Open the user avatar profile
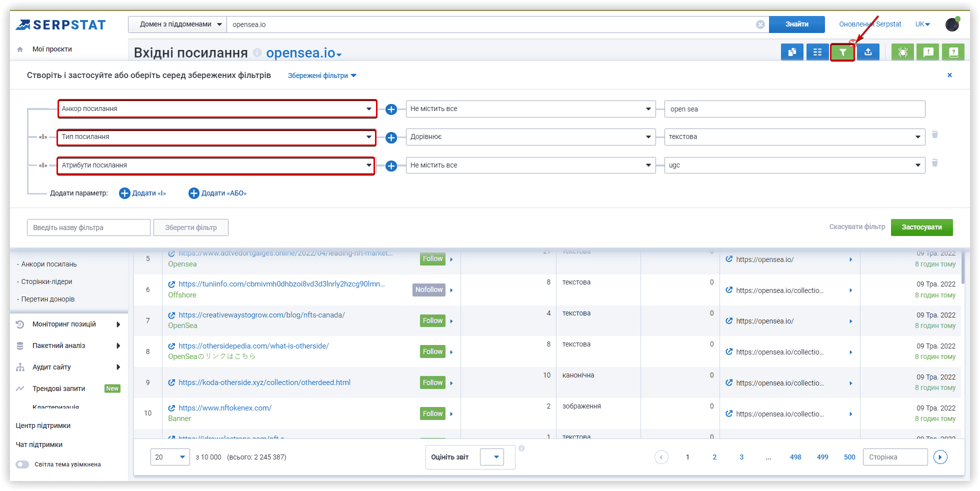The width and height of the screenshot is (980, 491). tap(952, 24)
